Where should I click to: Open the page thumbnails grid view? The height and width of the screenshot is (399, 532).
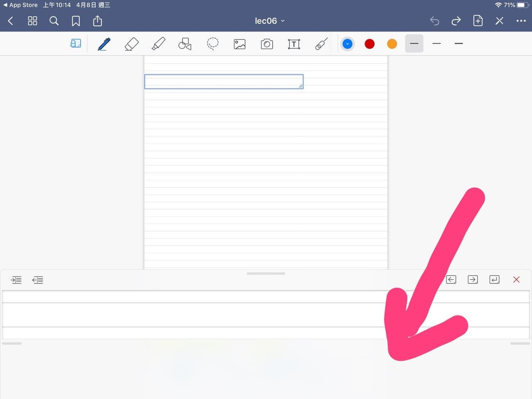(32, 21)
